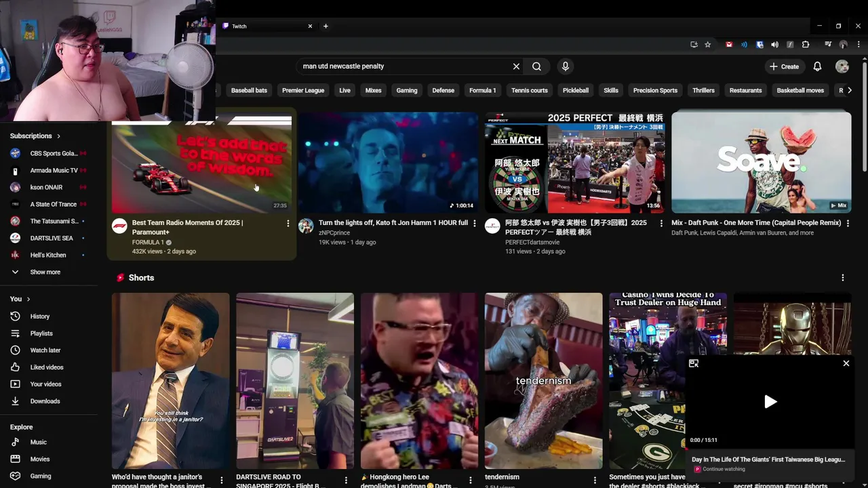The width and height of the screenshot is (868, 488).
Task: Open a new browser tab
Action: point(325,26)
